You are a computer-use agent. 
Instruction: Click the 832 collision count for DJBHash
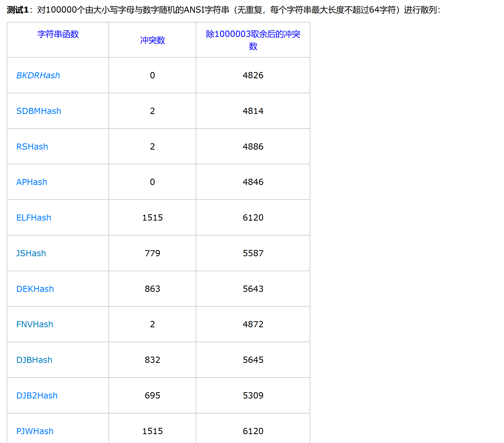tap(152, 360)
